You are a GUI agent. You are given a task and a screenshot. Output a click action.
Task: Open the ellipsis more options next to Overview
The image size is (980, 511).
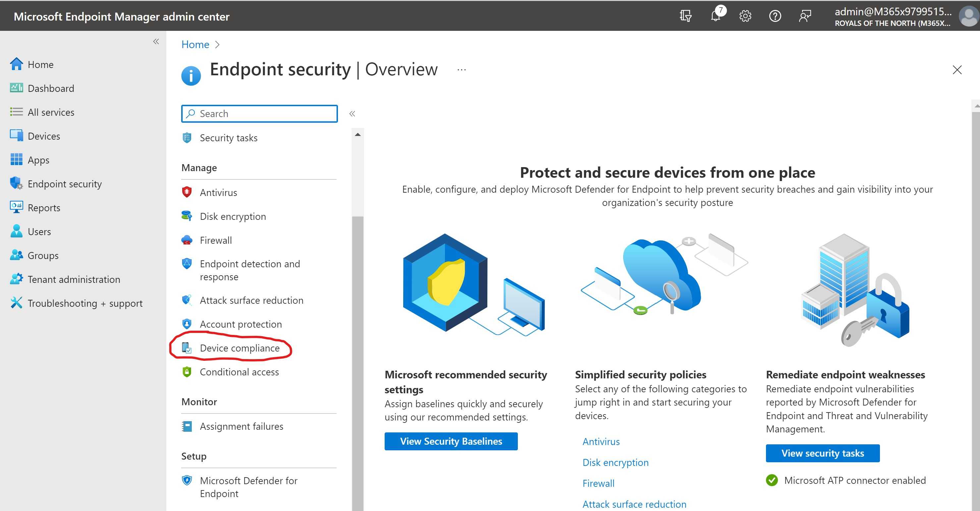click(x=462, y=70)
